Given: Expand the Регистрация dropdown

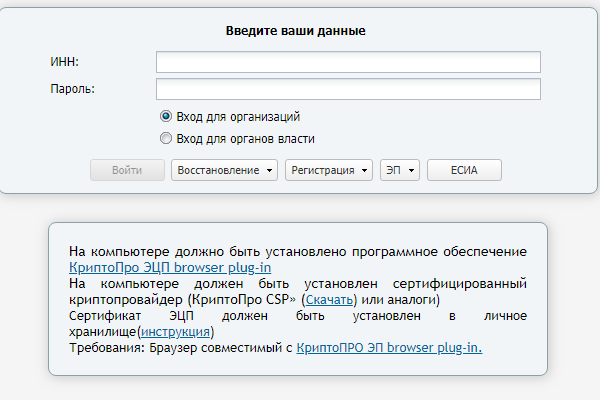Looking at the screenshot, I should (x=329, y=170).
